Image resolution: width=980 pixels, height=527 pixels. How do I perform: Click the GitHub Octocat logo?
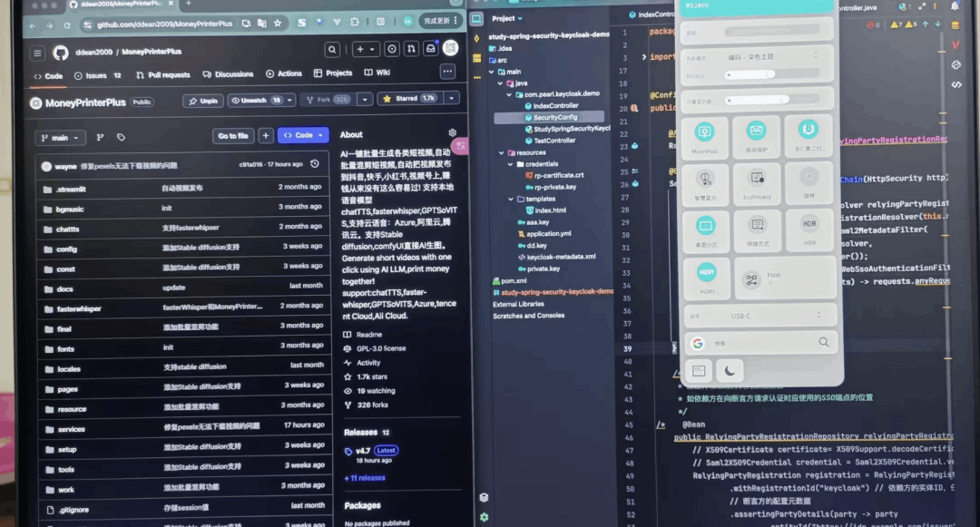[x=61, y=53]
